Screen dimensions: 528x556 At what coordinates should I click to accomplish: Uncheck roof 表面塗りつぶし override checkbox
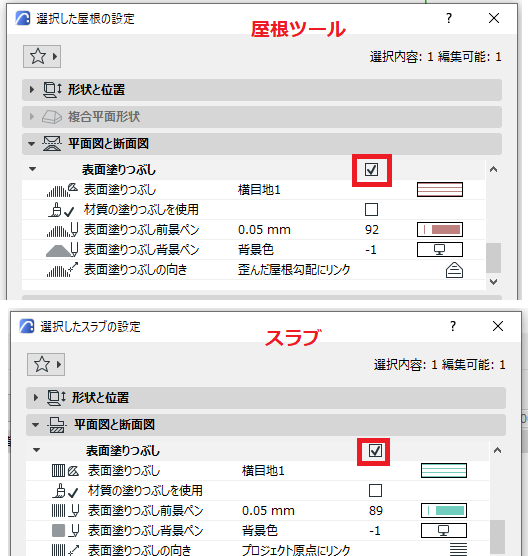tap(371, 170)
